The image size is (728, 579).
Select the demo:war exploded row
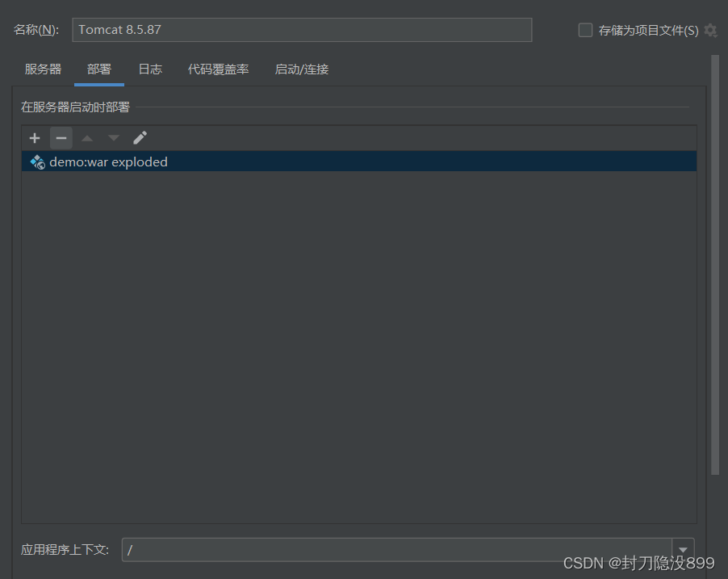pyautogui.click(x=359, y=162)
